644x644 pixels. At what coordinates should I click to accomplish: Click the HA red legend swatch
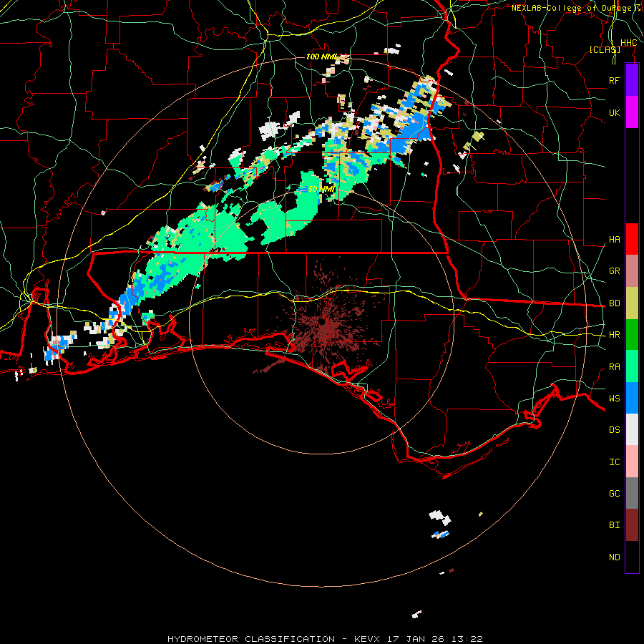(632, 239)
